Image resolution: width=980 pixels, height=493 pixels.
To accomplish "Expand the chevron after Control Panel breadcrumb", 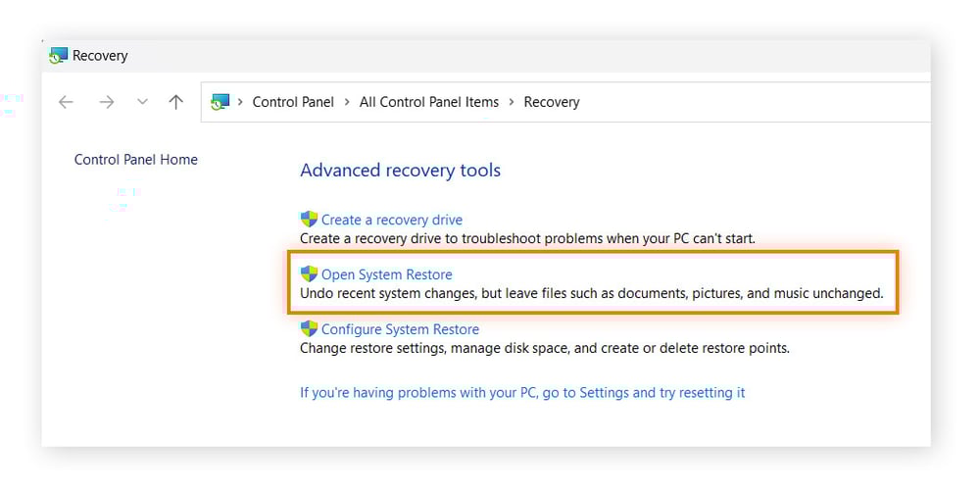I will (347, 102).
